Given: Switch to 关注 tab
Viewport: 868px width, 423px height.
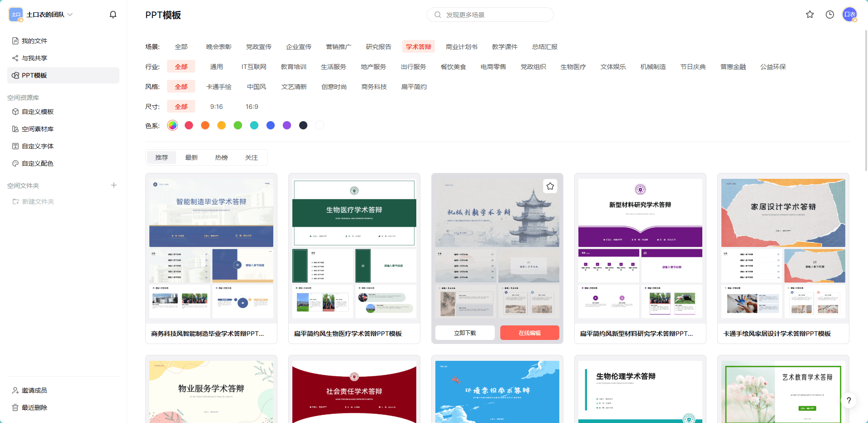Looking at the screenshot, I should coord(252,157).
